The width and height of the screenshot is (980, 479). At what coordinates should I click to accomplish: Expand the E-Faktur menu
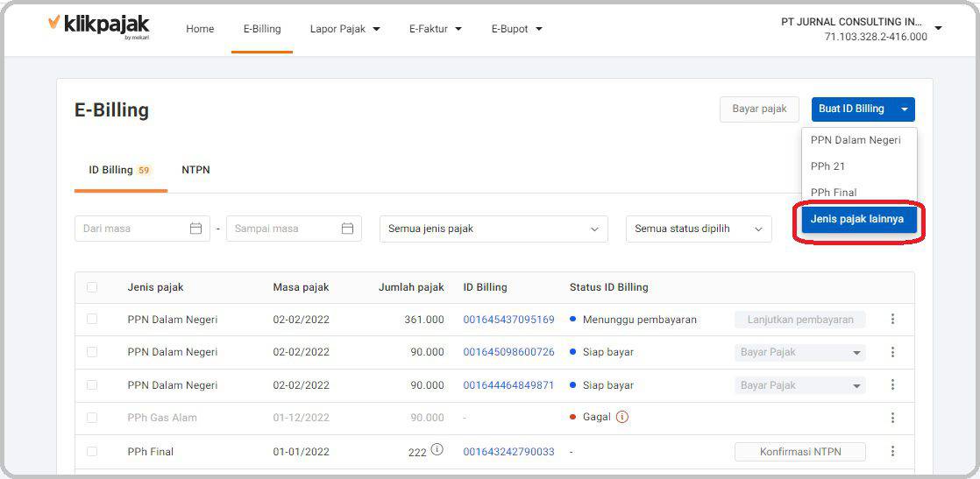436,29
